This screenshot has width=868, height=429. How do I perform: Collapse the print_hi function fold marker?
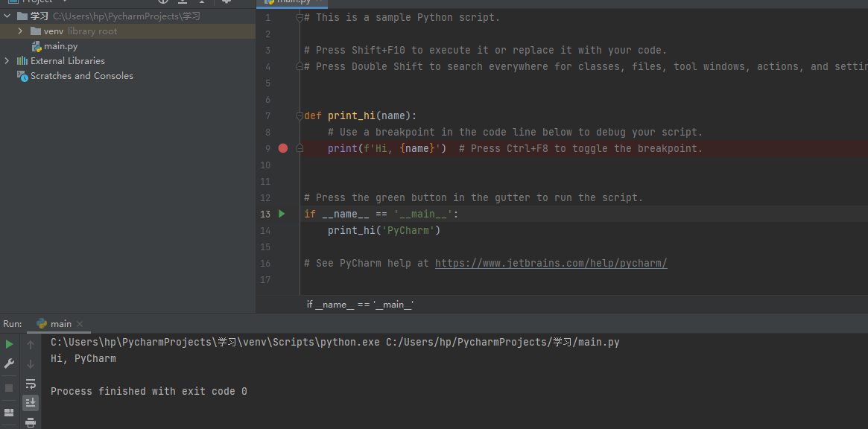click(x=299, y=115)
